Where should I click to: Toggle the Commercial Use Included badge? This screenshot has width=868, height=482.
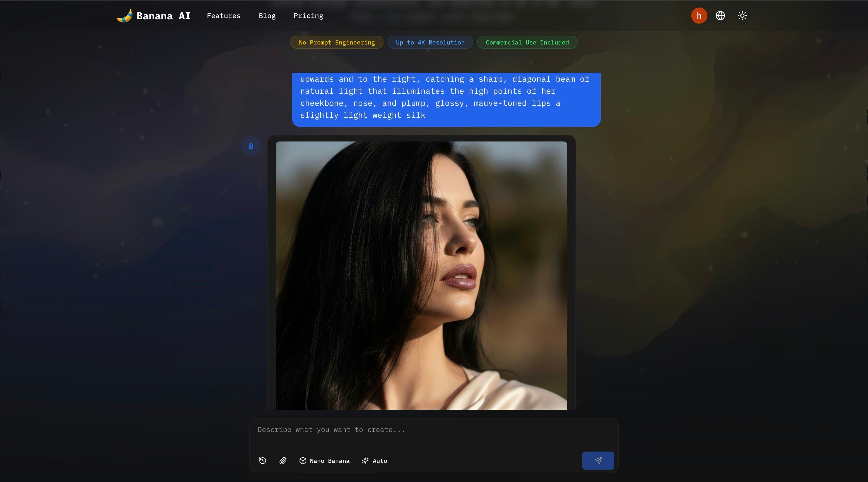pyautogui.click(x=527, y=42)
